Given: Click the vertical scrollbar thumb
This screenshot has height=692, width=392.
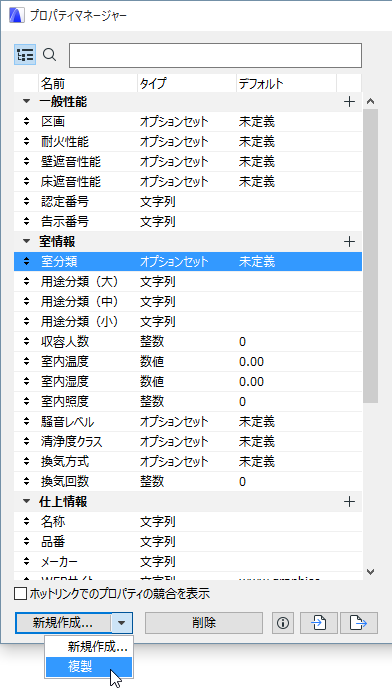Looking at the screenshot, I should tap(371, 256).
